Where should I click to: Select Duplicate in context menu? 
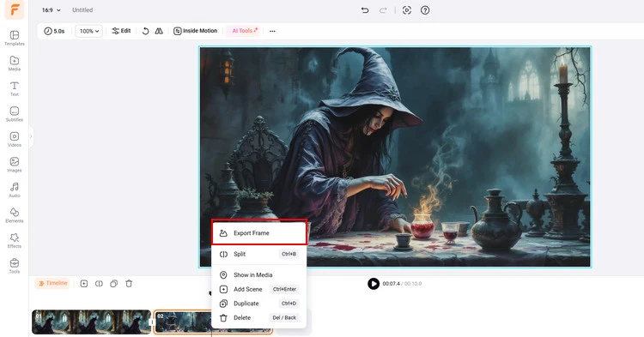(x=259, y=304)
